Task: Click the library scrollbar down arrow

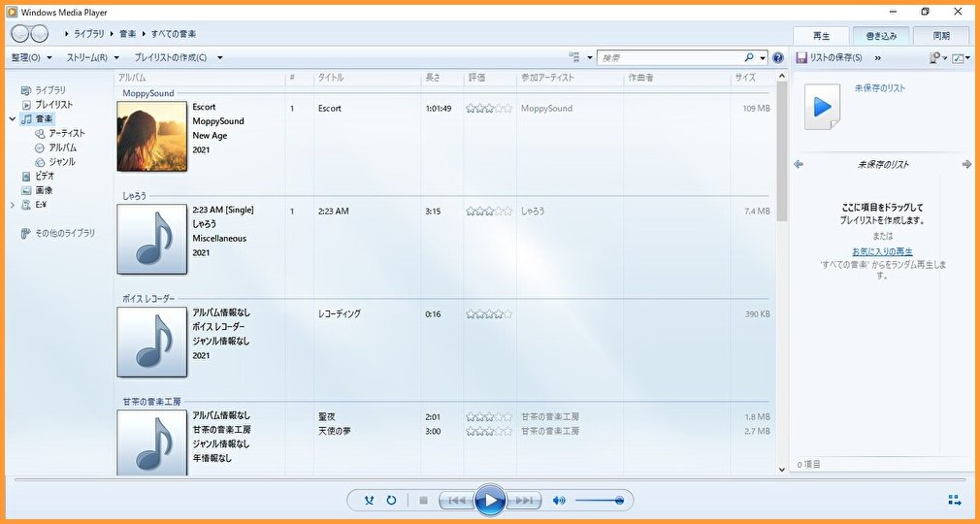Action: (782, 469)
